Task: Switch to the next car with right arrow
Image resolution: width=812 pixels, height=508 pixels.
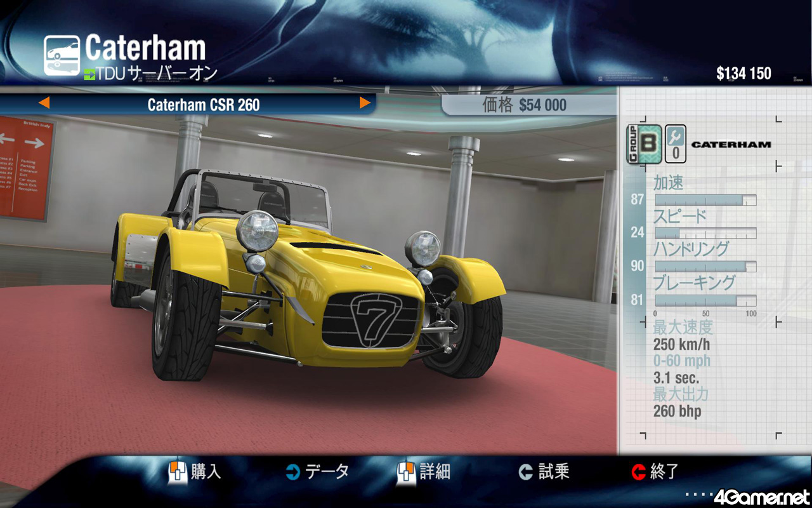Action: pos(365,103)
